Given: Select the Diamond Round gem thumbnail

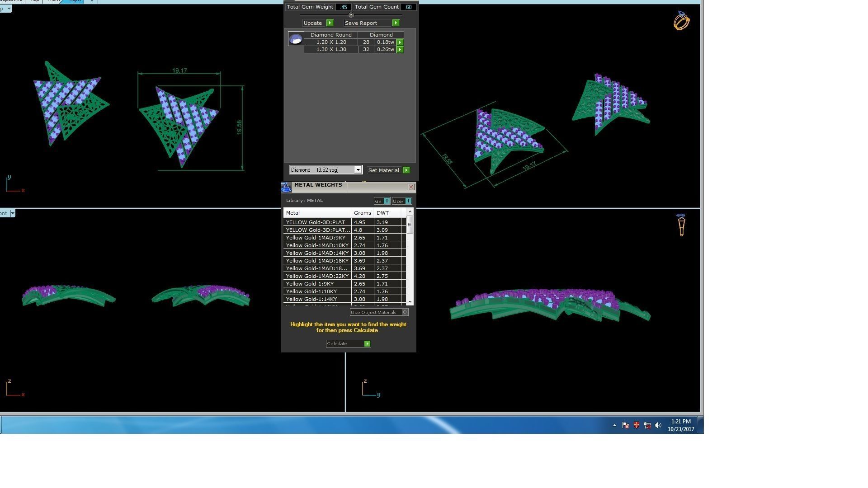Looking at the screenshot, I should pos(296,39).
